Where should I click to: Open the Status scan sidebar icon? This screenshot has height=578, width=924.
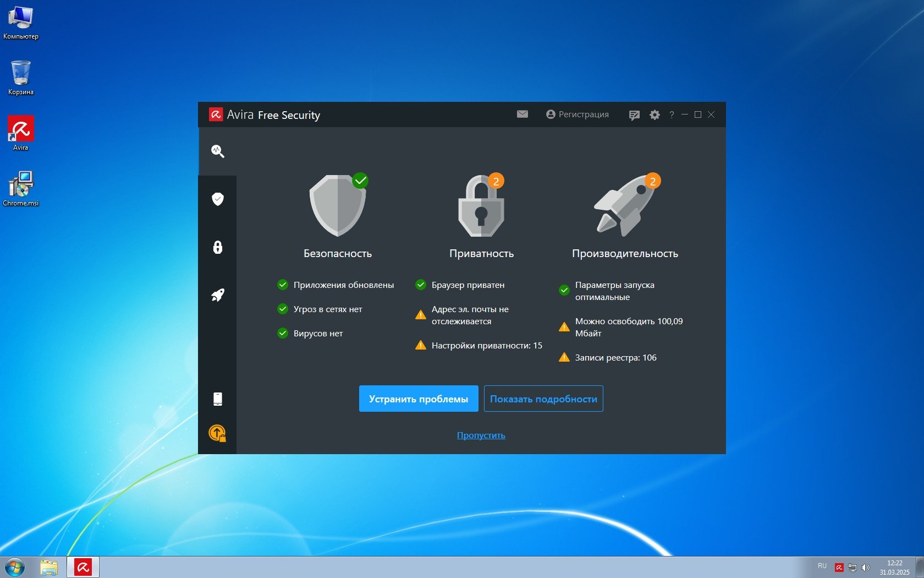217,151
